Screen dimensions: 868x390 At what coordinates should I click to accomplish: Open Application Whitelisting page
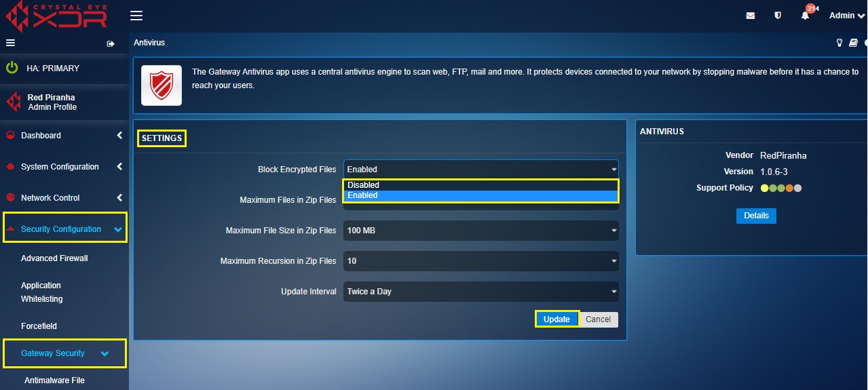click(x=41, y=292)
